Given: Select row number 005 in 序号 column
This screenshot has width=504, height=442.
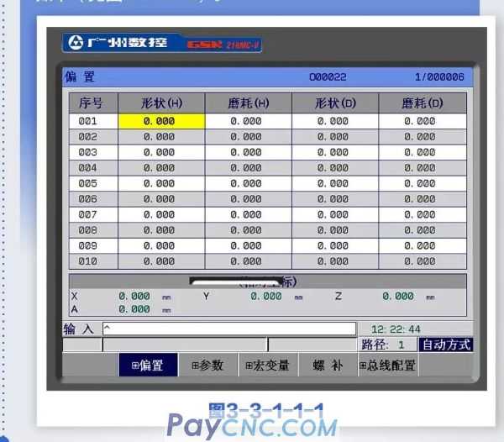Looking at the screenshot, I should pyautogui.click(x=88, y=183).
